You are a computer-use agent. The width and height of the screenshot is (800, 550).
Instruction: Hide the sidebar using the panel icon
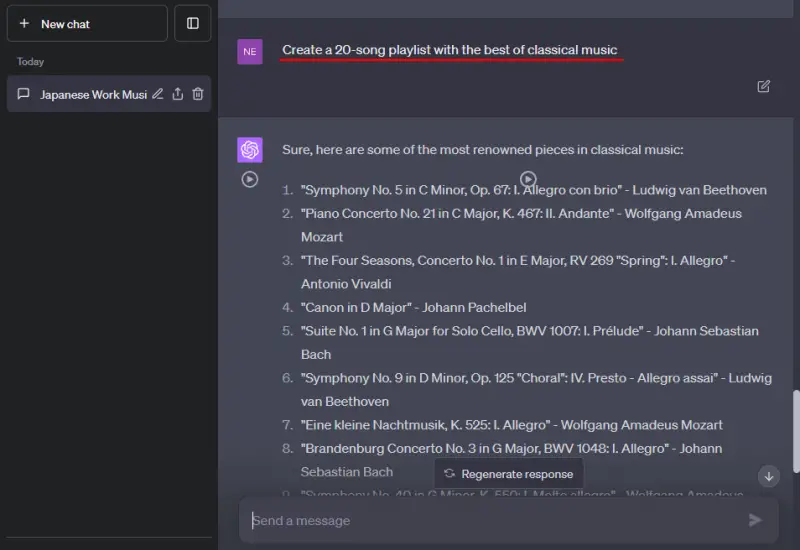[x=193, y=23]
